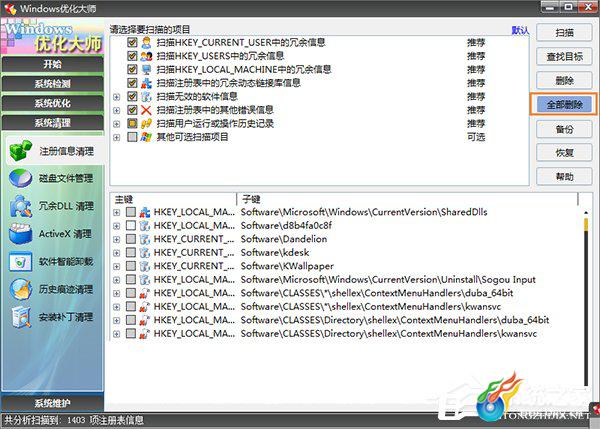Uncheck 扫描HKEY_CURRENT_USER中的冗余信息
Image resolution: width=600 pixels, height=429 pixels.
click(x=132, y=42)
